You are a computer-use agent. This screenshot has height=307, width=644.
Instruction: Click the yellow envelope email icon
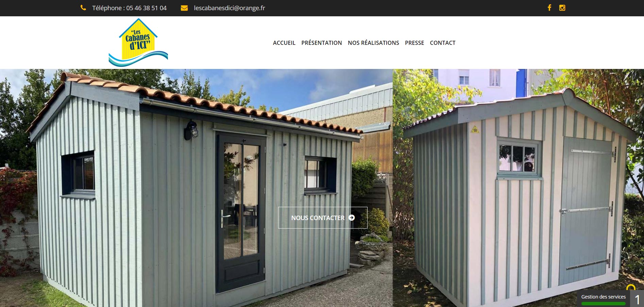click(184, 8)
